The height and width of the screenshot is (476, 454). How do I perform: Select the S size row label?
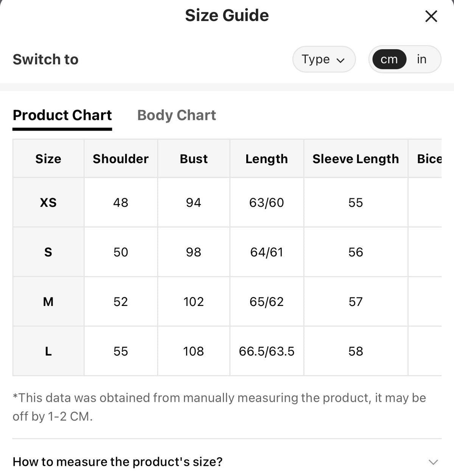pyautogui.click(x=48, y=252)
